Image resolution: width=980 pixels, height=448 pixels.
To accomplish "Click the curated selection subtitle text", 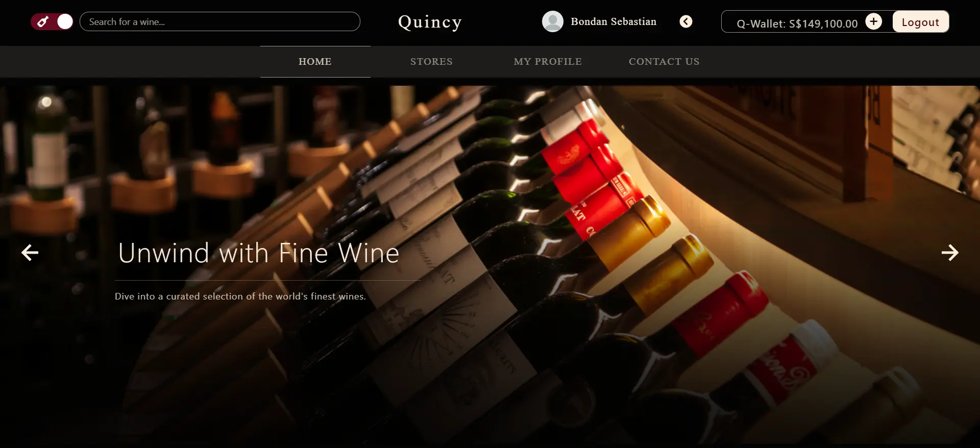I will (240, 296).
